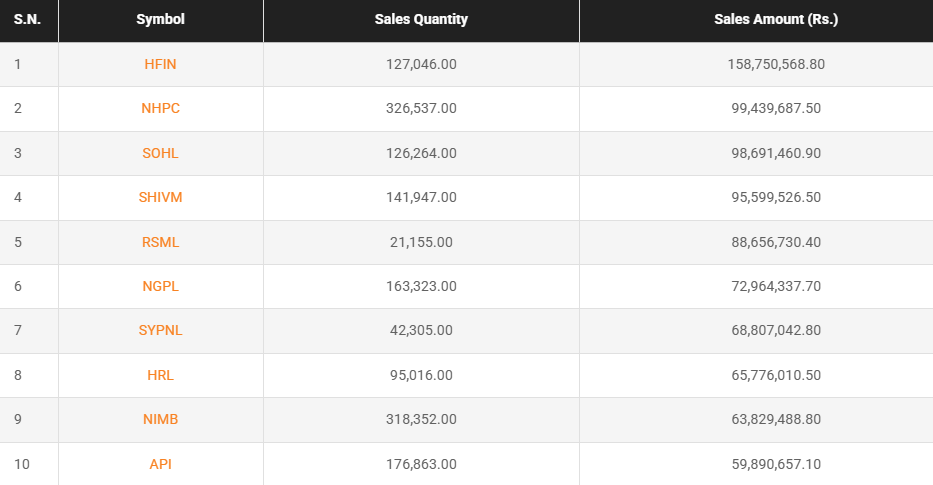Open the SYPNL symbol link

point(160,330)
